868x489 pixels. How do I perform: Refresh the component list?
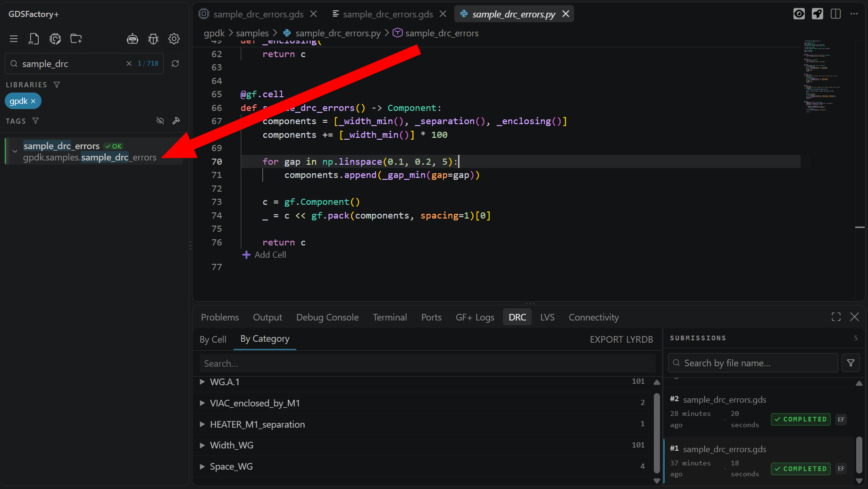pos(175,64)
